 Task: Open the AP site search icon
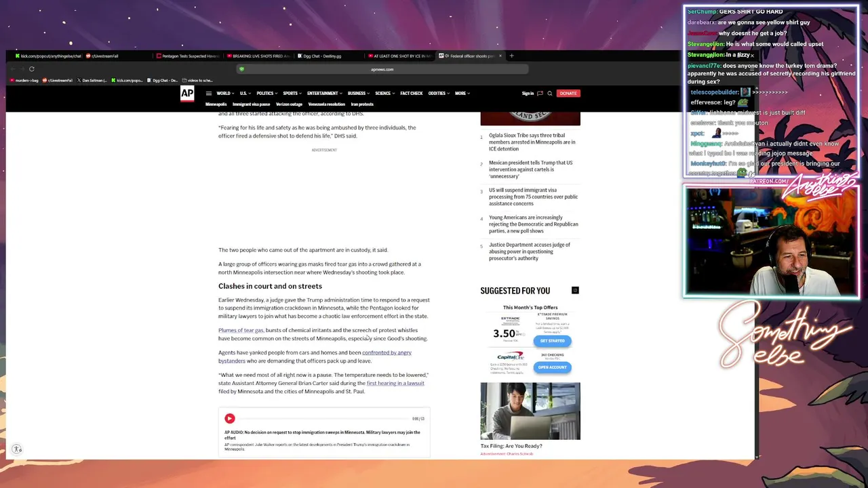pyautogui.click(x=549, y=94)
